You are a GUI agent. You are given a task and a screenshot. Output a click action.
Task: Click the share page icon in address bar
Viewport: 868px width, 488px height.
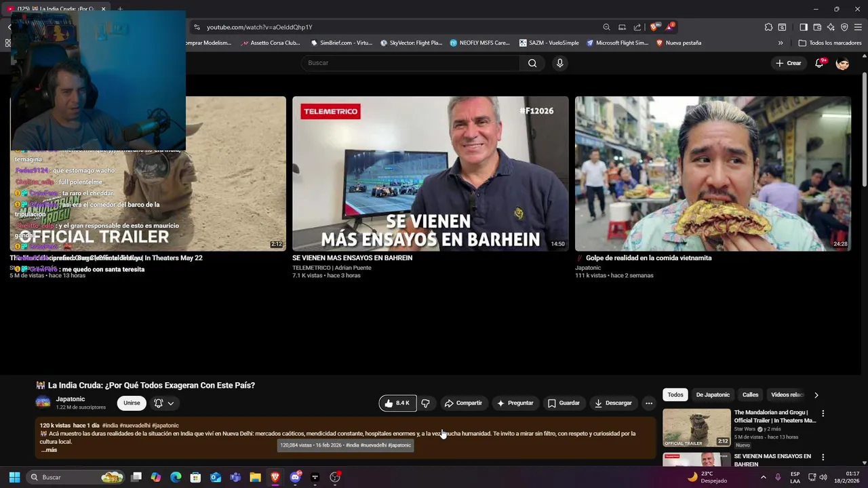tap(637, 27)
